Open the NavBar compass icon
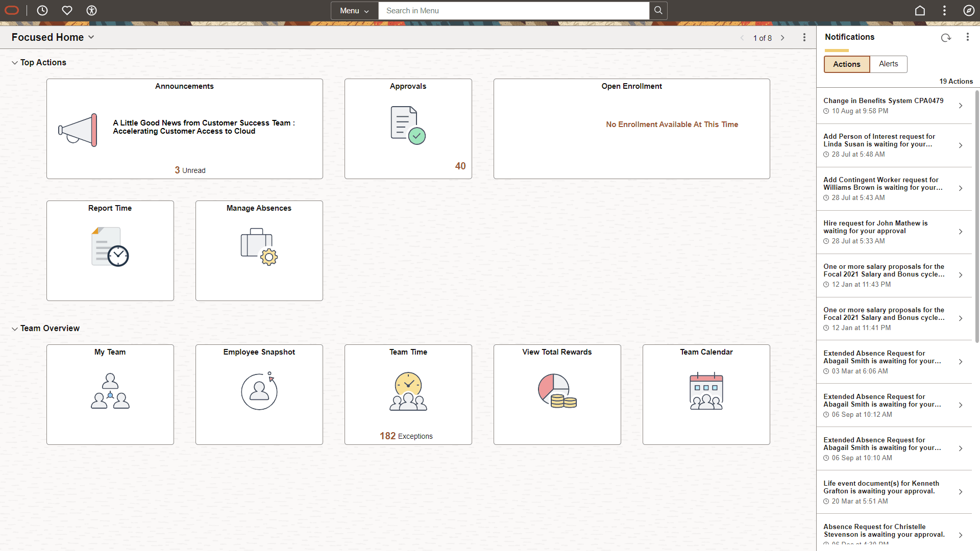980x551 pixels. [x=969, y=10]
